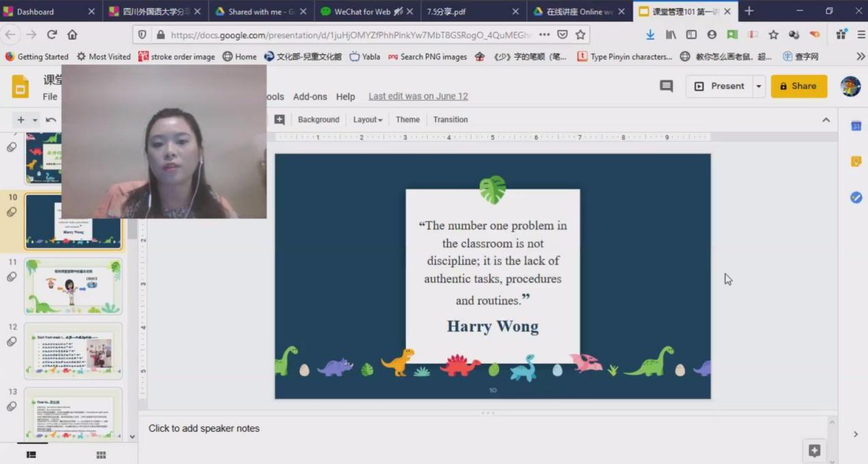868x464 pixels.
Task: Switch to grid view of slides
Action: pos(101,455)
